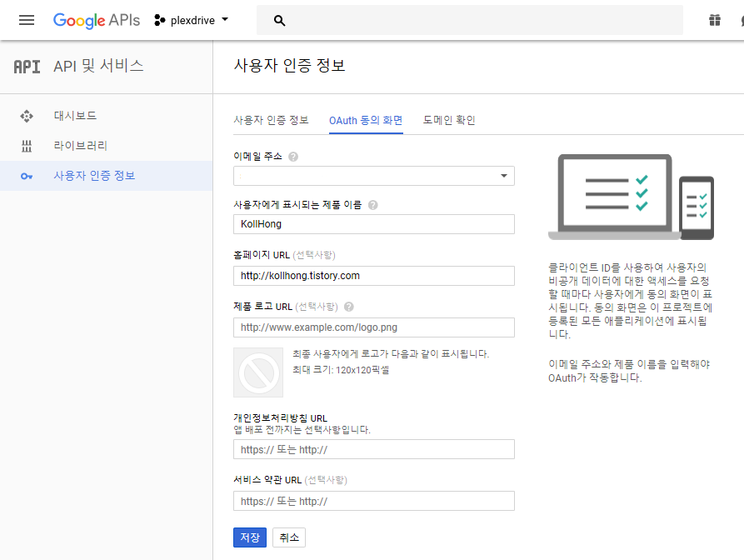The width and height of the screenshot is (744, 560).
Task: Click the 개인정보처리방침 URL input field
Action: tap(374, 450)
